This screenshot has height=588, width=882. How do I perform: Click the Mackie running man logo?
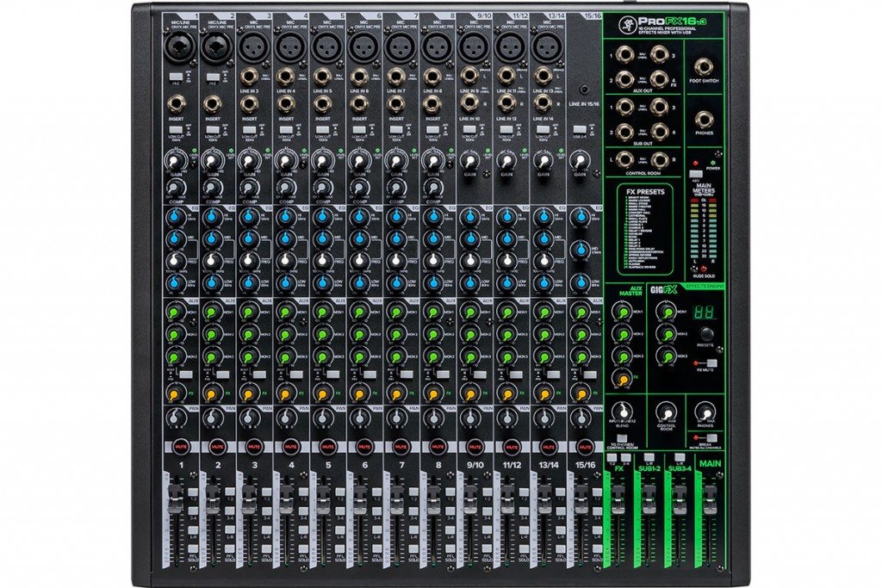[x=627, y=25]
